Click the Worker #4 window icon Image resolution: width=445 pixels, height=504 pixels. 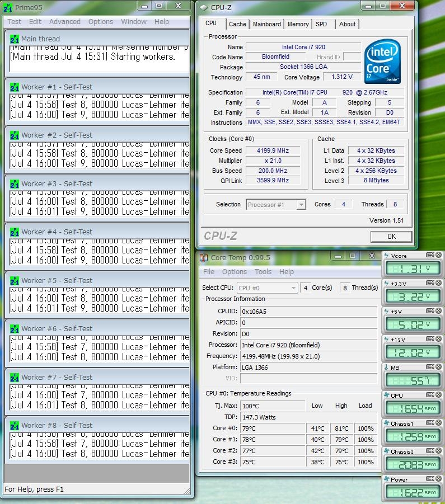(x=15, y=232)
